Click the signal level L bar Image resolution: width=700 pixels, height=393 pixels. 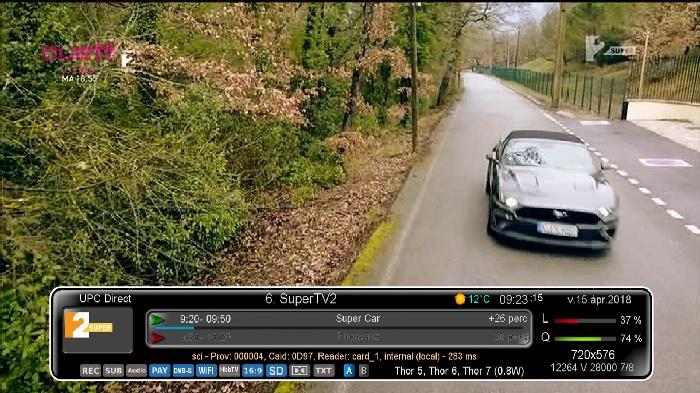pyautogui.click(x=585, y=321)
